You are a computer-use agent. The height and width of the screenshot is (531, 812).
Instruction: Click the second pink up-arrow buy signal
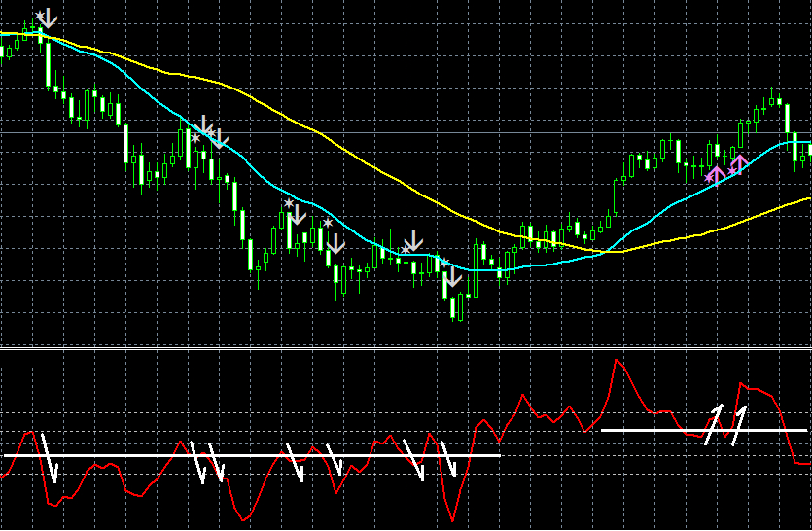739,164
